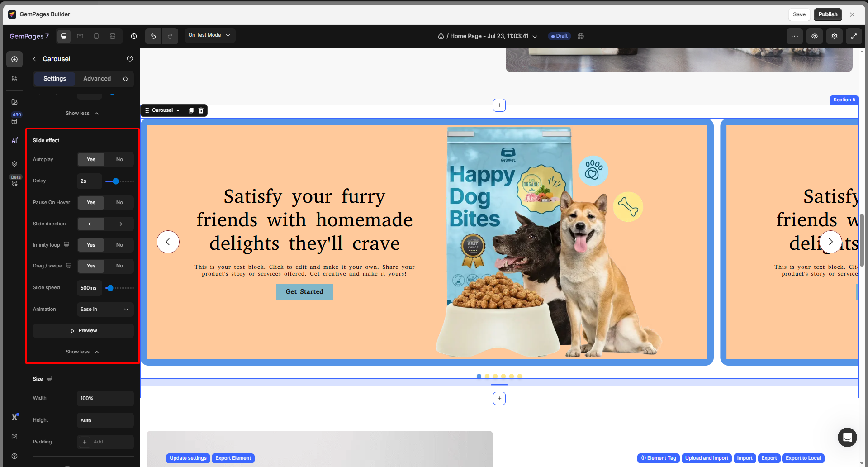
Task: Set Autoplay to No
Action: [119, 160]
